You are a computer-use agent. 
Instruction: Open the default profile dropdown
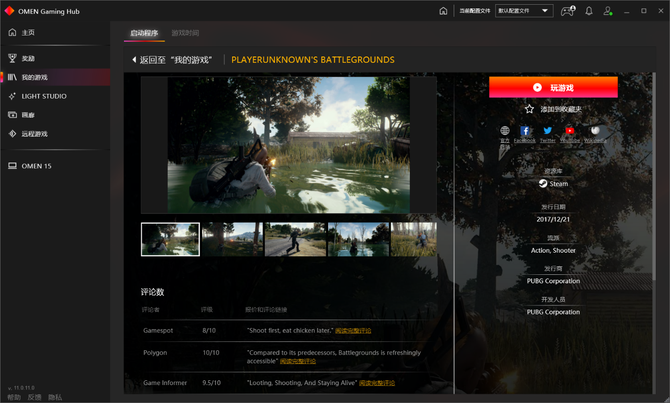tap(524, 11)
